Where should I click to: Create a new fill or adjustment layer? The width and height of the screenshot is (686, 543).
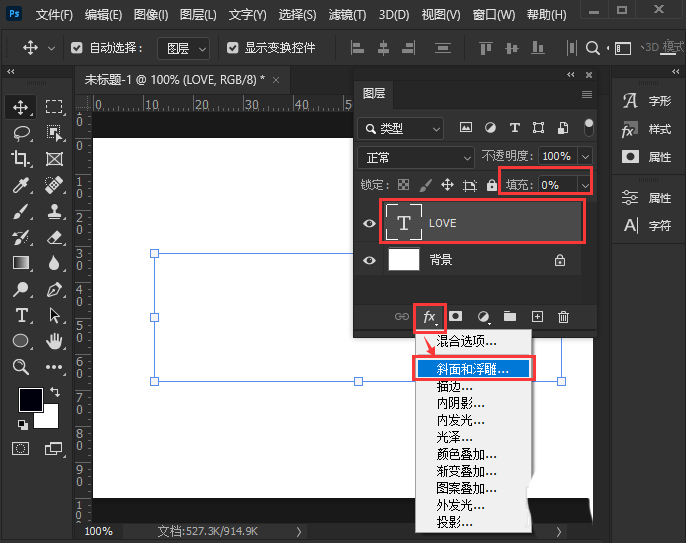[x=483, y=316]
